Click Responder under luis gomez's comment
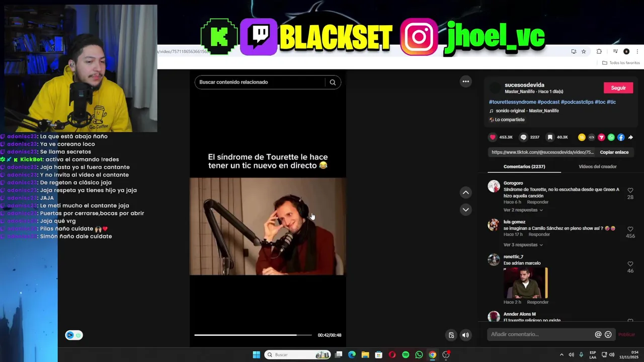The width and height of the screenshot is (644, 362). [539, 234]
